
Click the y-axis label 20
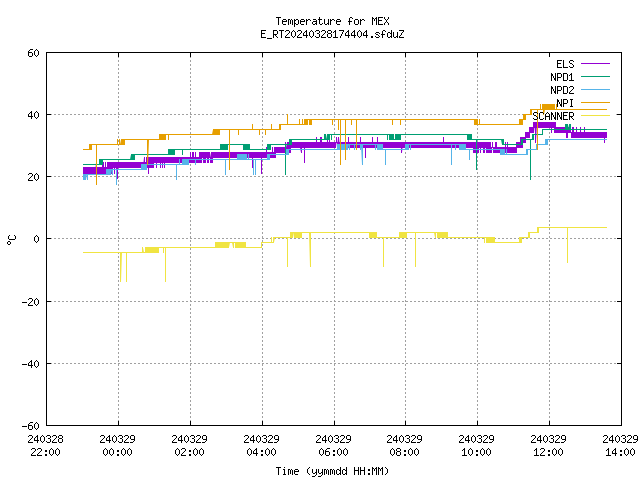pos(33,177)
